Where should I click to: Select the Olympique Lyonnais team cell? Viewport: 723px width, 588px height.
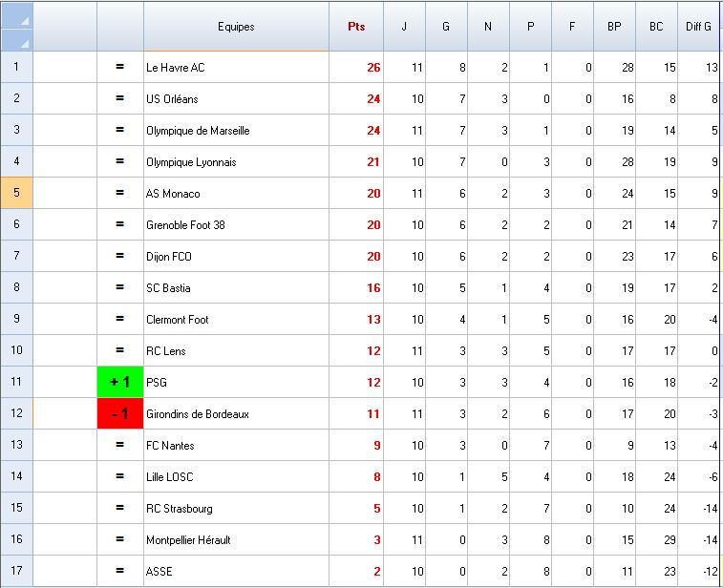pos(236,161)
